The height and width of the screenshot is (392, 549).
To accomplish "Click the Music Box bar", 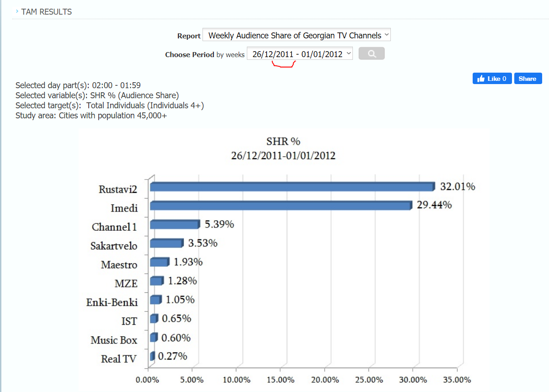I will [154, 337].
